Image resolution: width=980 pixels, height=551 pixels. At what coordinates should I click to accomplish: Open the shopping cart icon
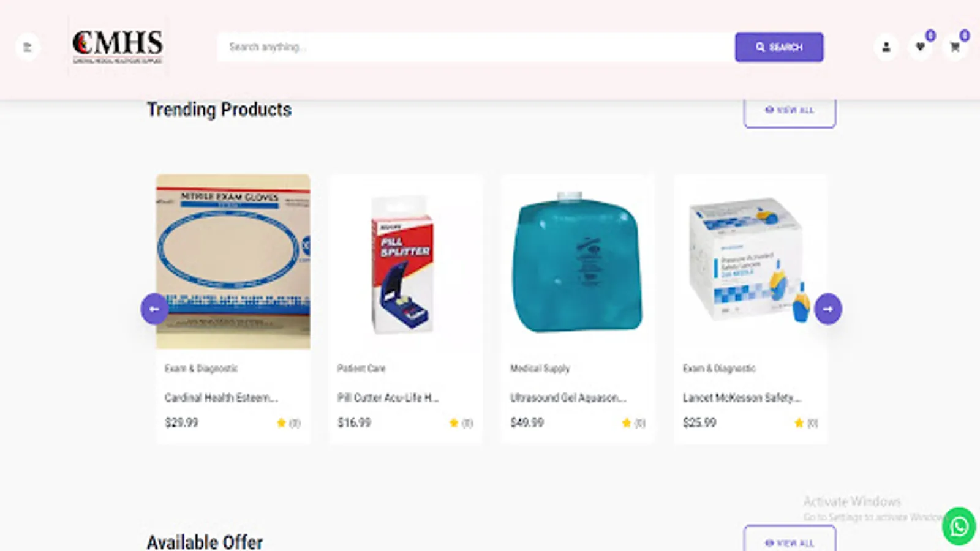click(x=954, y=47)
